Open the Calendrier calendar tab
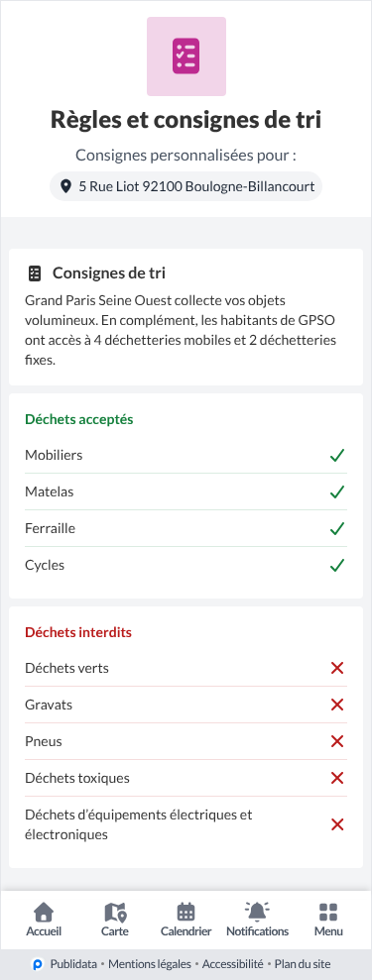 click(x=186, y=920)
